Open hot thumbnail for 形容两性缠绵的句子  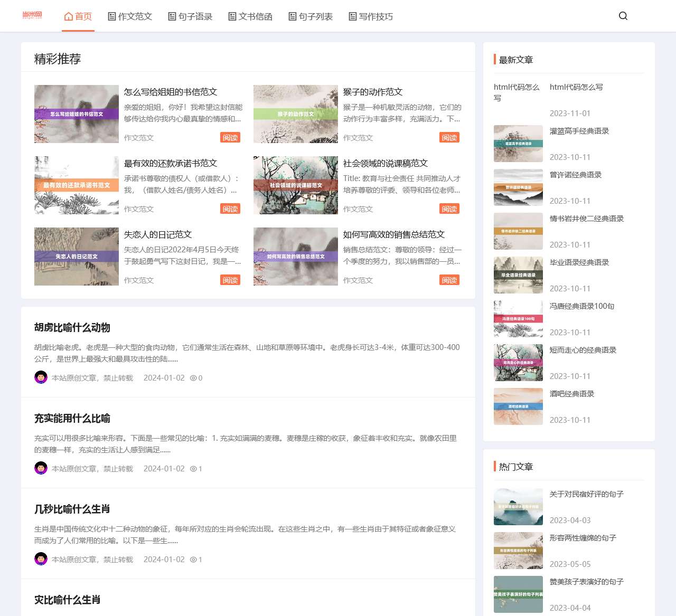(518, 551)
